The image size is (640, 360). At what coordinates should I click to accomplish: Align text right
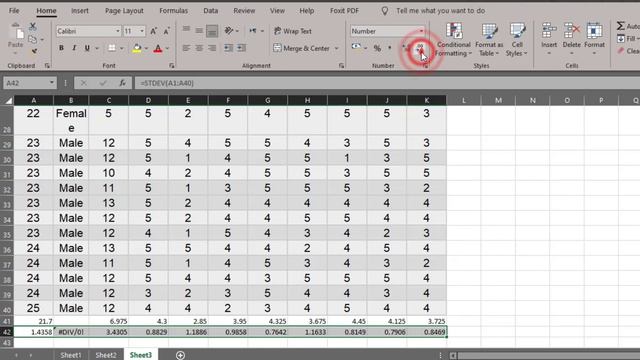coord(212,48)
